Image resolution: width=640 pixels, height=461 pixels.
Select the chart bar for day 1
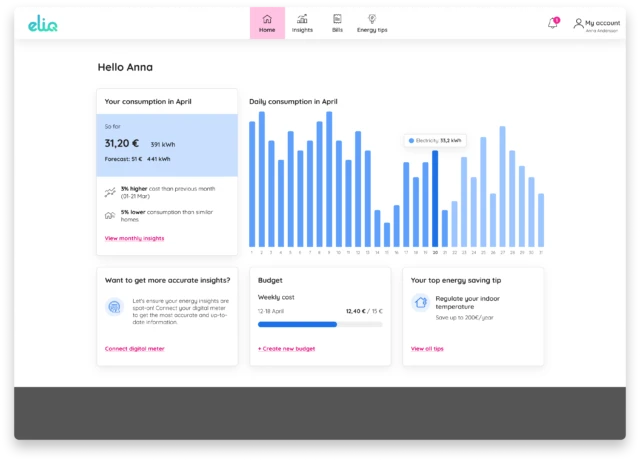(x=252, y=184)
